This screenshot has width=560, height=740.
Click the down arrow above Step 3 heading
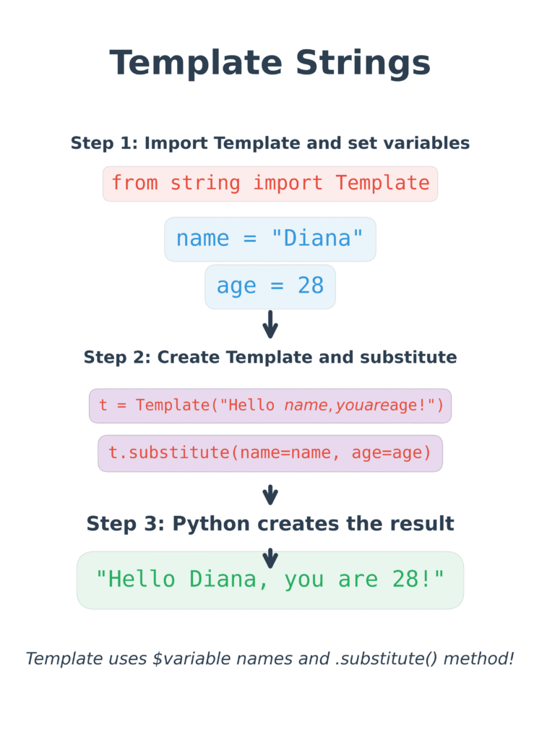click(x=270, y=495)
